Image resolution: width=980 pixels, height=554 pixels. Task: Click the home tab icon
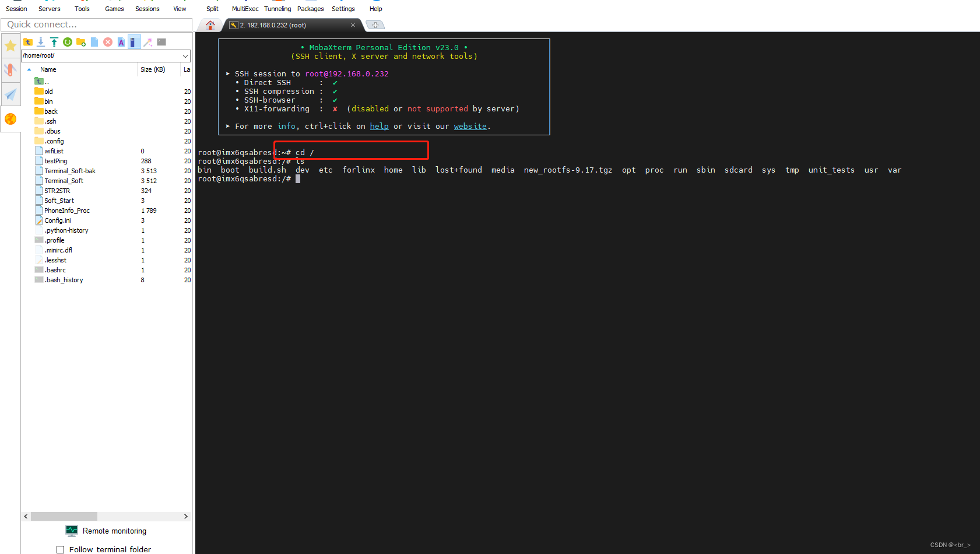(210, 25)
